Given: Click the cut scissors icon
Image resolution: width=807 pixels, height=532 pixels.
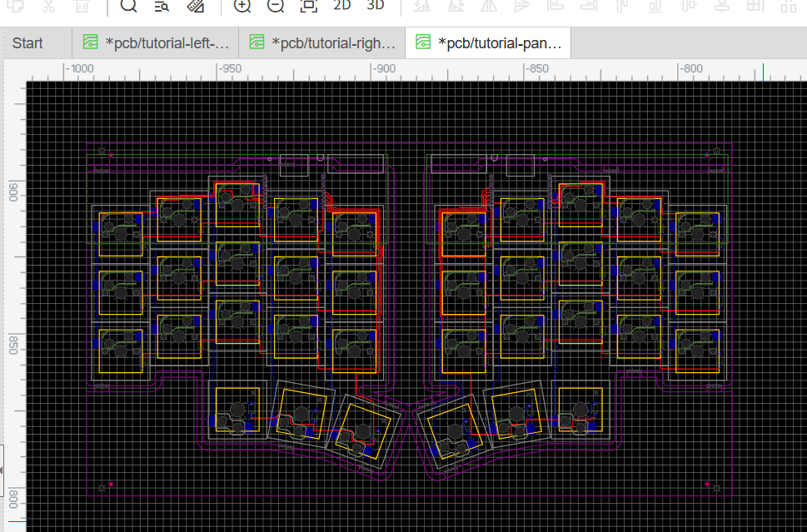Looking at the screenshot, I should [48, 6].
